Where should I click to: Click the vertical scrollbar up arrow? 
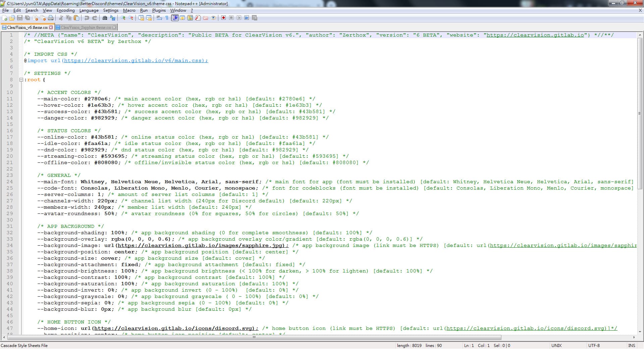tap(640, 35)
